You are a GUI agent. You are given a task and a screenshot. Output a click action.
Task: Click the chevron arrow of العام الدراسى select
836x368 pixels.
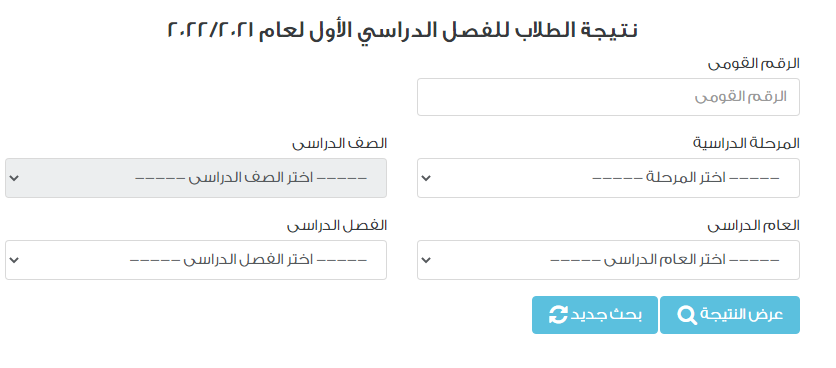(x=425, y=260)
